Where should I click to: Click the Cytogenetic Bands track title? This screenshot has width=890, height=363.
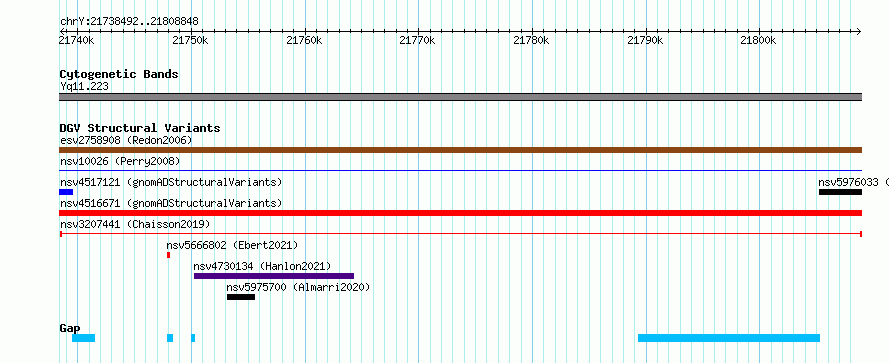click(119, 74)
